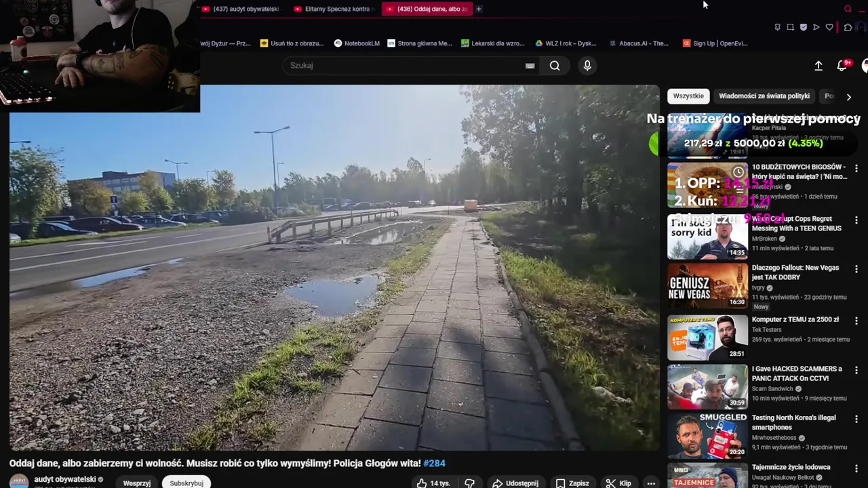Expand filter chips with right chevron

[x=848, y=97]
